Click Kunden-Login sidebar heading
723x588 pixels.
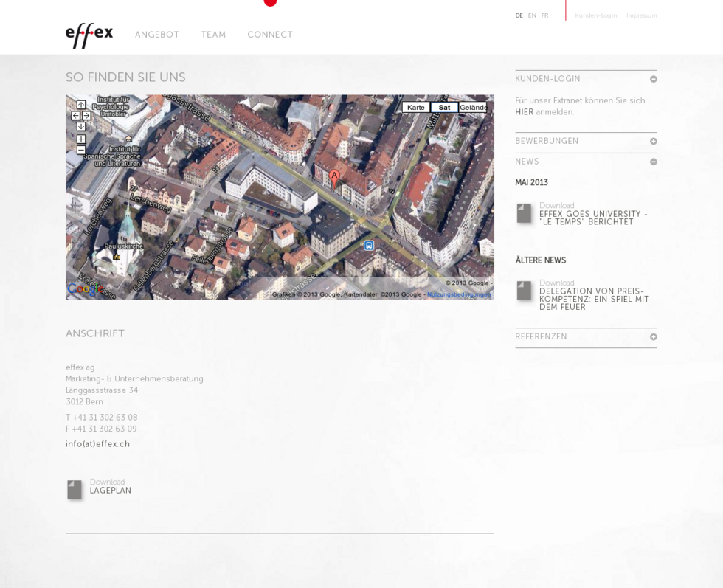point(547,79)
